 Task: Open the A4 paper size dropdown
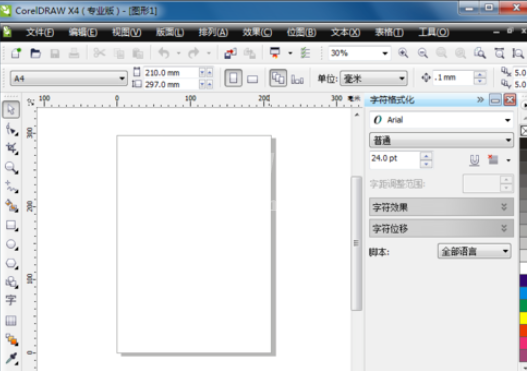69,79
